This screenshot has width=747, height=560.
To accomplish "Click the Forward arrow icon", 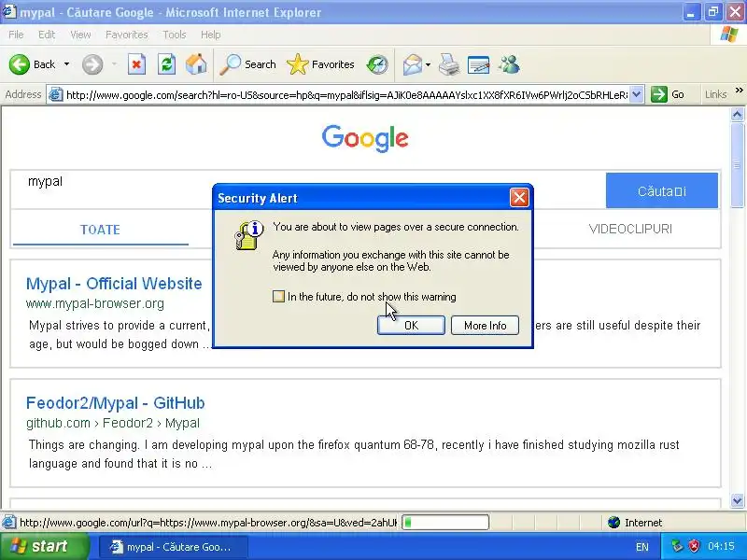I will (92, 64).
